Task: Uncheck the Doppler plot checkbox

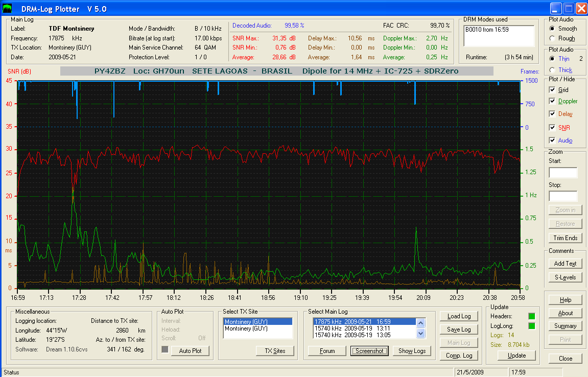Action: (552, 101)
